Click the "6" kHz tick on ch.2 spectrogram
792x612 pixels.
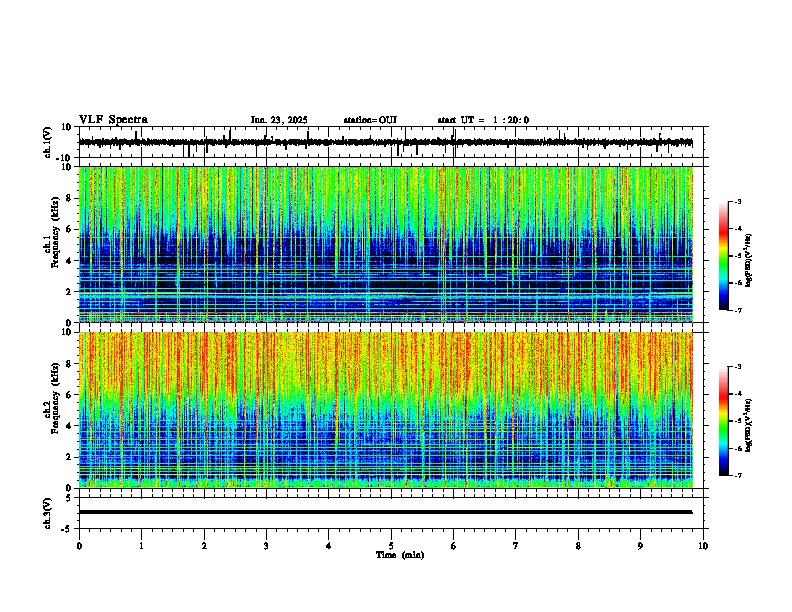(x=70, y=395)
